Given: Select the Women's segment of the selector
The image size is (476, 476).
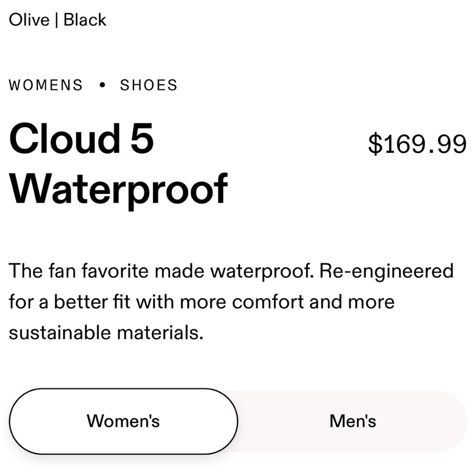Looking at the screenshot, I should (x=123, y=420).
